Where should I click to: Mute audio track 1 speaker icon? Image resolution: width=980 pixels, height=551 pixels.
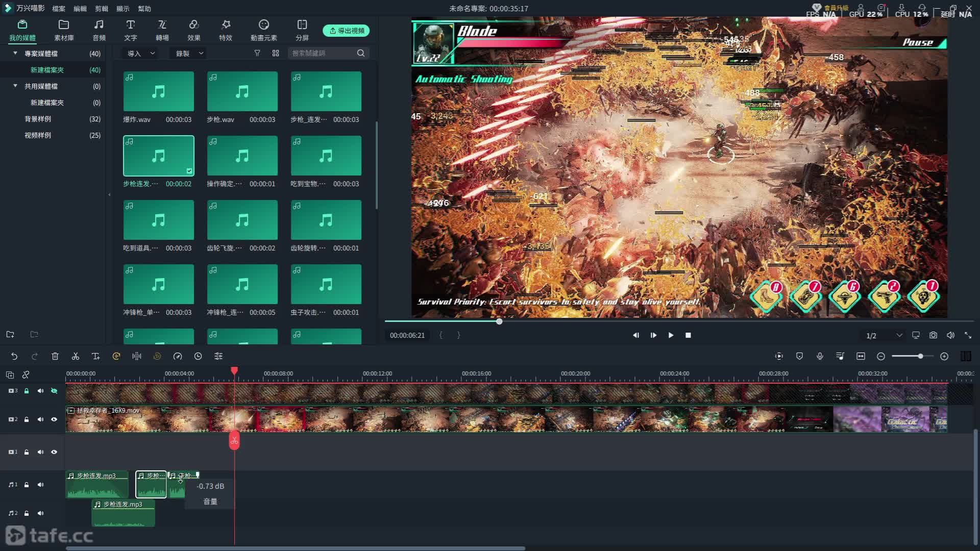(x=40, y=485)
